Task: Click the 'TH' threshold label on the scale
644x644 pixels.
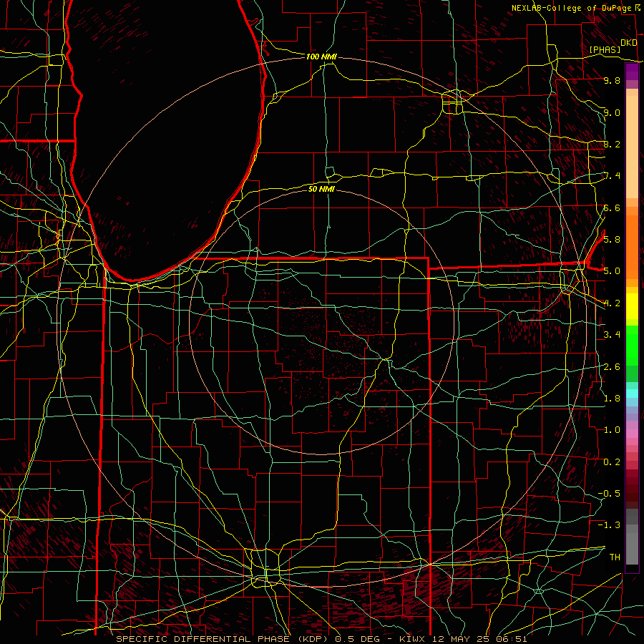Action: click(615, 557)
